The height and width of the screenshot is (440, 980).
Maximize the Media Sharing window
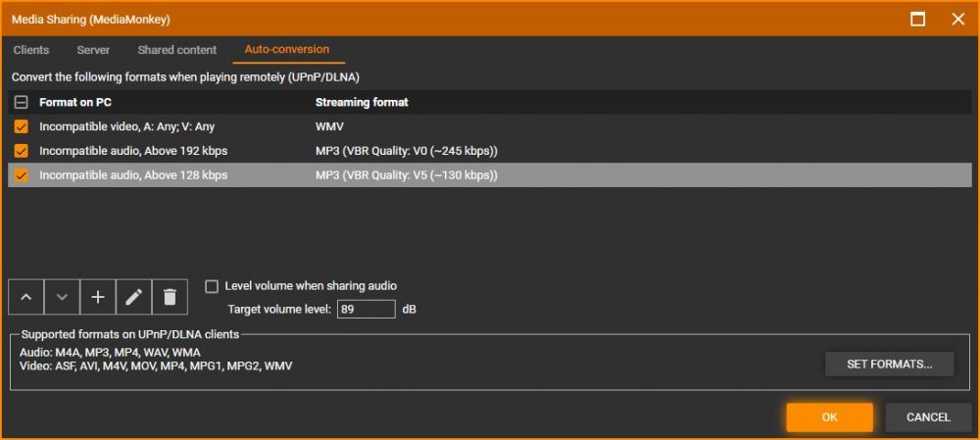(x=917, y=19)
